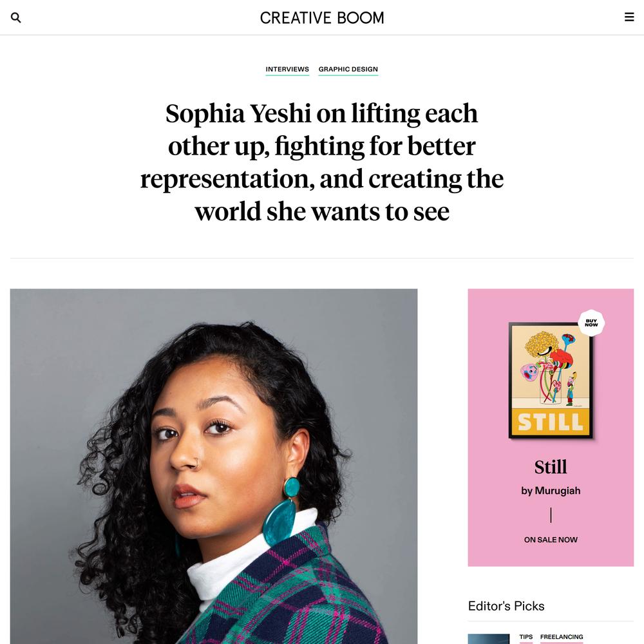Screen dimensions: 644x644
Task: Click the STILL yellow poster label
Action: point(551,422)
